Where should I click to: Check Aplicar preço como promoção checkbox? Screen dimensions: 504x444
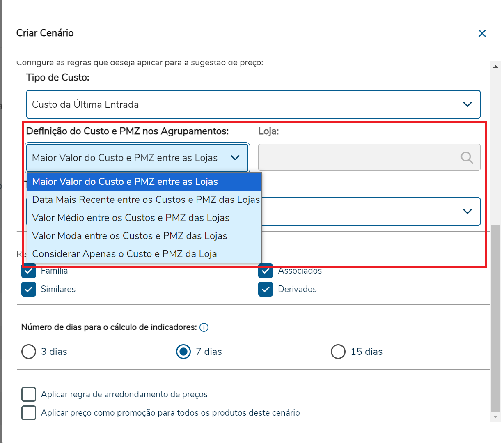coord(29,413)
